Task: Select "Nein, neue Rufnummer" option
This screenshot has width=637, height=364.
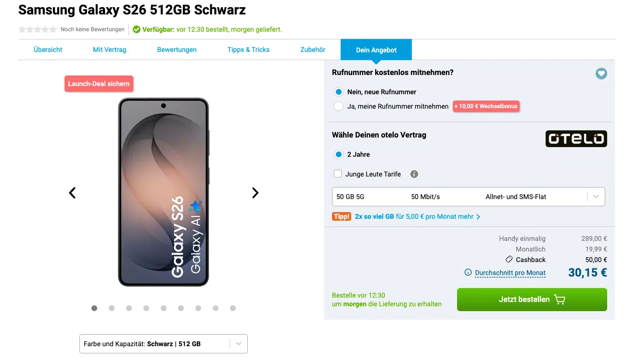Action: coord(339,92)
